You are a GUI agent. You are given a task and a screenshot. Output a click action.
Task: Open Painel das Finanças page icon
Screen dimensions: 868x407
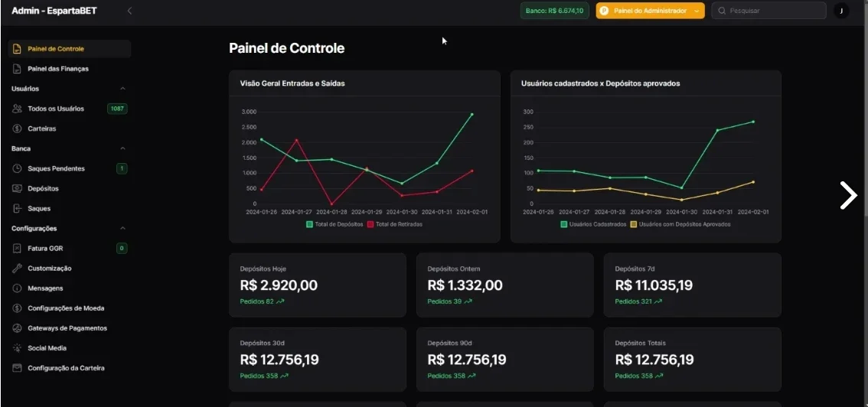pos(17,69)
